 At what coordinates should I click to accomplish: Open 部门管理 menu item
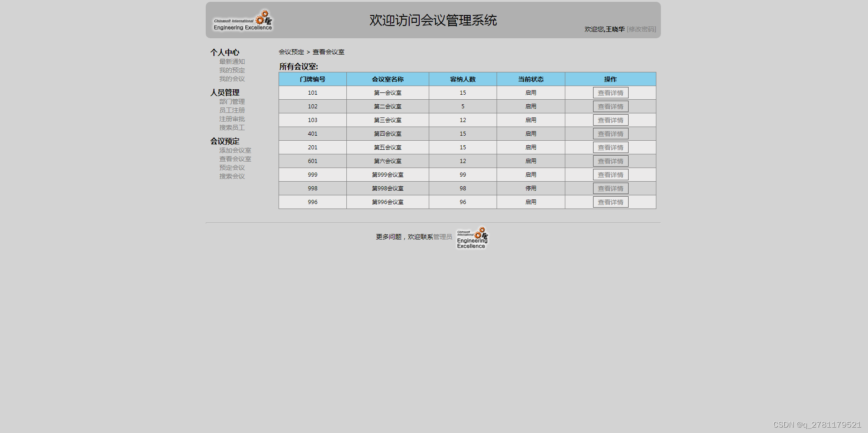[x=232, y=102]
